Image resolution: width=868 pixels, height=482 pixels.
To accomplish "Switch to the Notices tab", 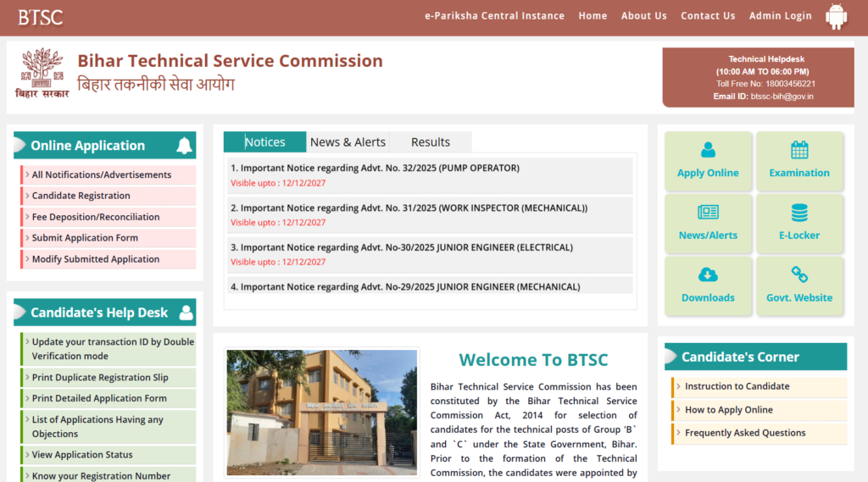I will [264, 142].
